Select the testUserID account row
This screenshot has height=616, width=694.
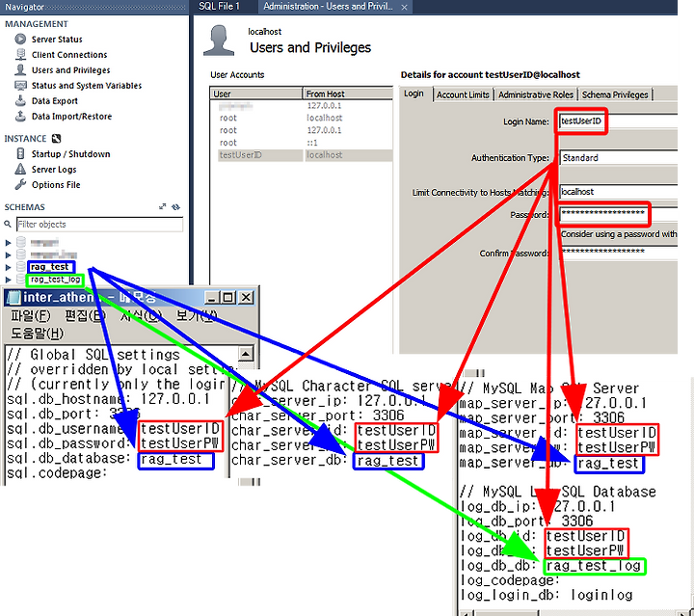click(x=305, y=155)
